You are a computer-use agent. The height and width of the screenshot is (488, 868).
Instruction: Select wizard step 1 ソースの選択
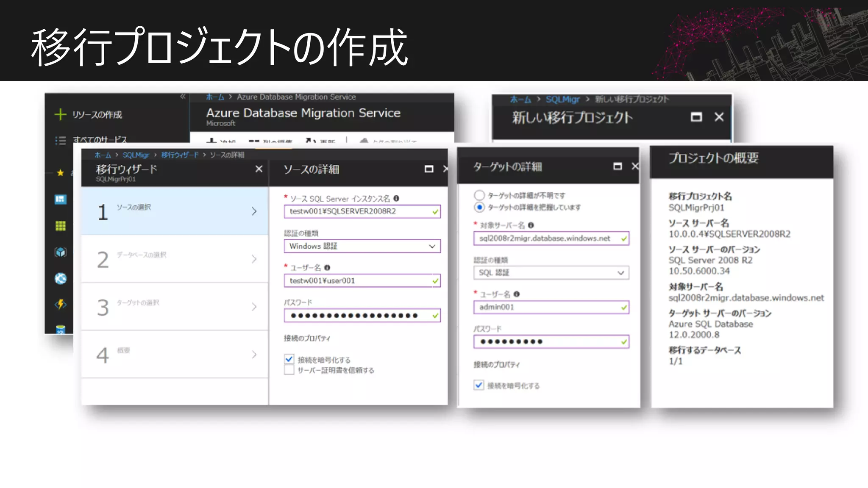point(174,211)
